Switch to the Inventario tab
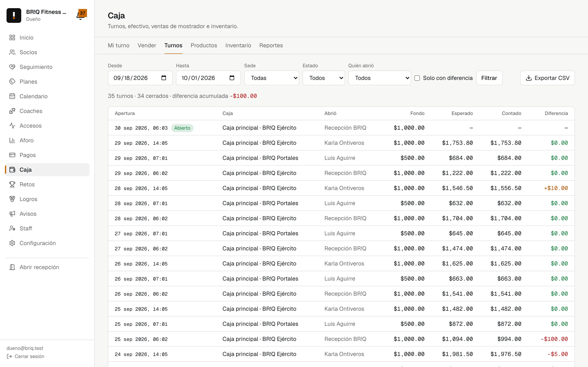The image size is (588, 367). 238,45
